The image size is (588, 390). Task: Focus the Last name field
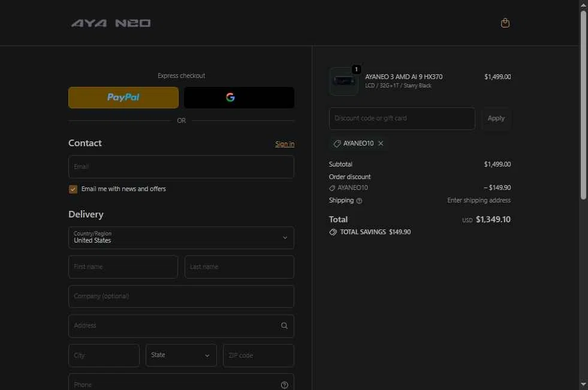pos(239,267)
